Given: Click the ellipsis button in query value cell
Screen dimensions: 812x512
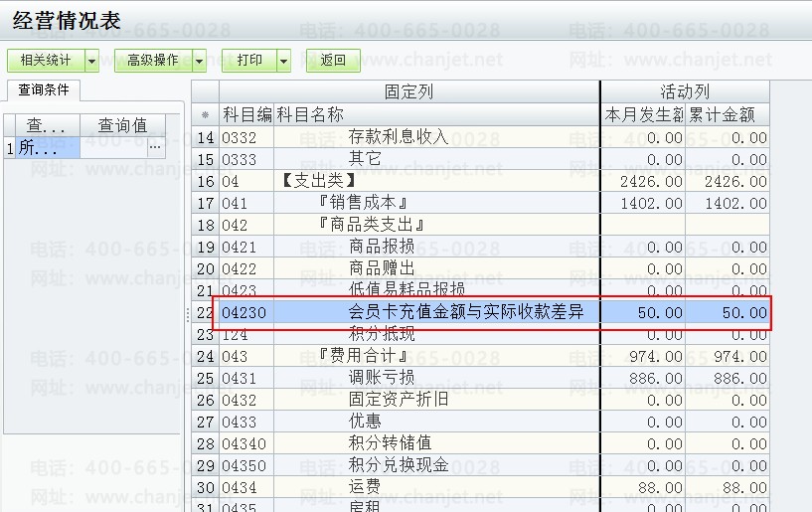Looking at the screenshot, I should point(155,148).
